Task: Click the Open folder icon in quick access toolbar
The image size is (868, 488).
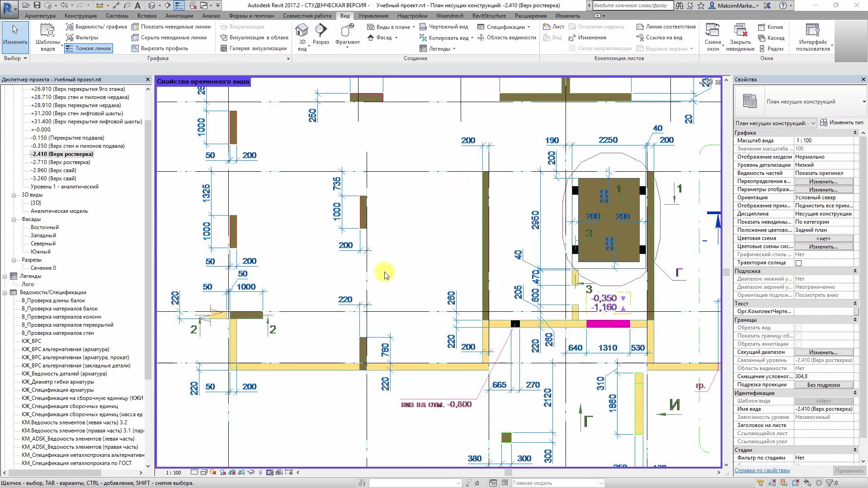Action: 26,5
